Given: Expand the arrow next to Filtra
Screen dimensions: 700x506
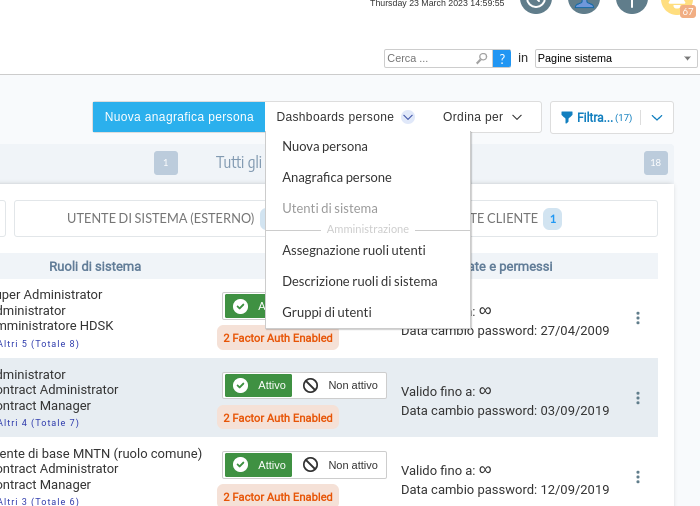Looking at the screenshot, I should 656,118.
